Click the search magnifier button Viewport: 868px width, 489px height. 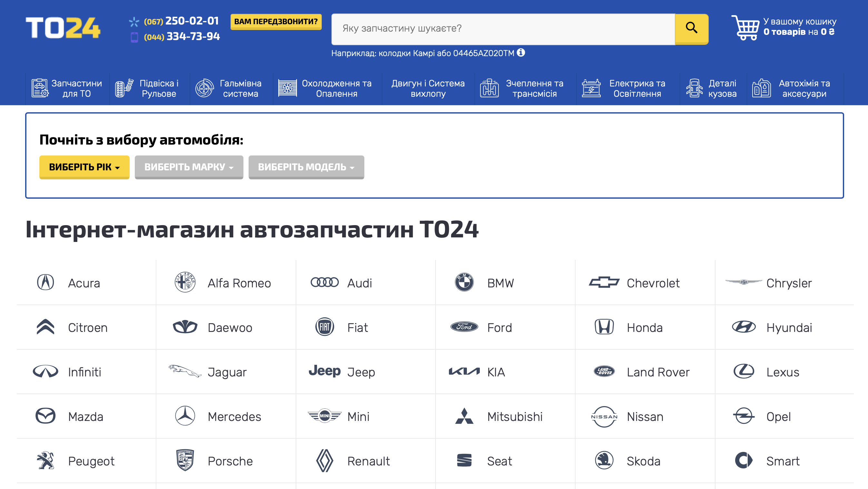(691, 29)
